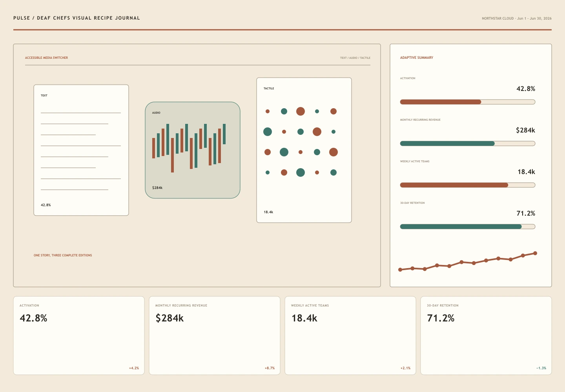Image resolution: width=565 pixels, height=392 pixels.
Task: Click the Weekly Active Teams progress bar
Action: [468, 185]
